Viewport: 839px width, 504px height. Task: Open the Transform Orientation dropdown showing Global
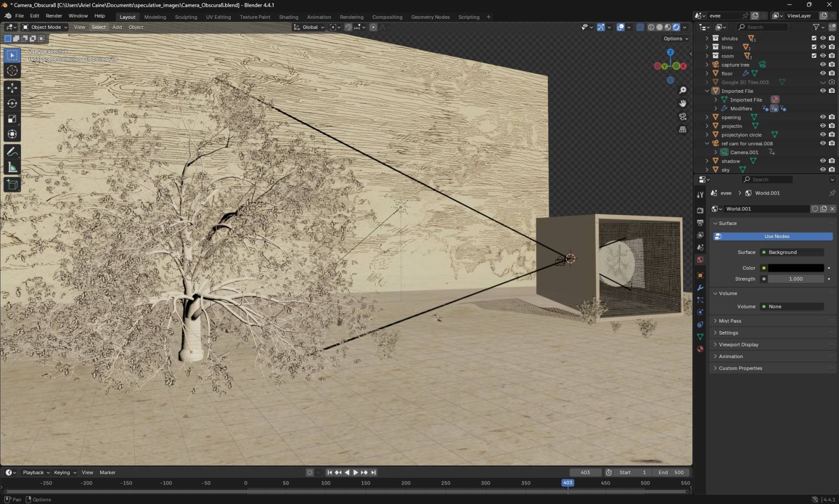click(309, 27)
